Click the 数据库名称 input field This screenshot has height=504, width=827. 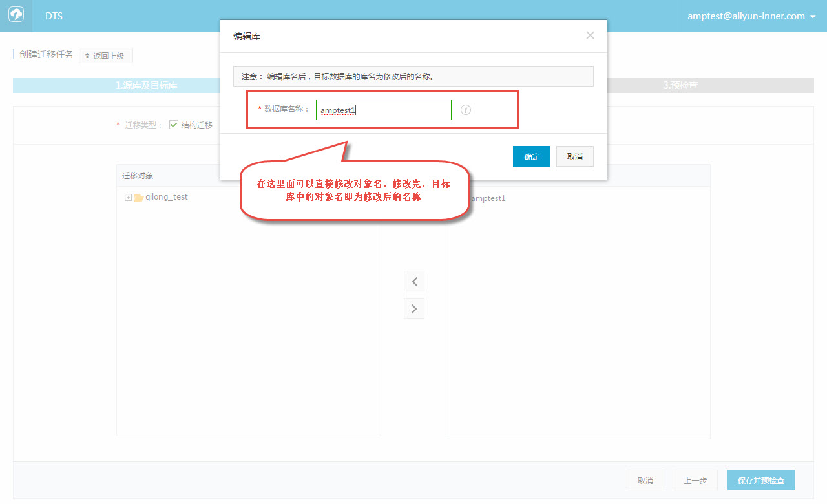pos(384,110)
